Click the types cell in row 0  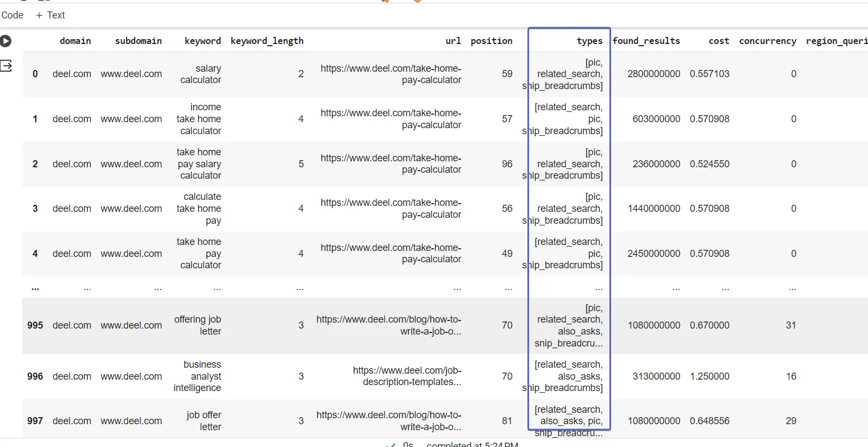563,74
